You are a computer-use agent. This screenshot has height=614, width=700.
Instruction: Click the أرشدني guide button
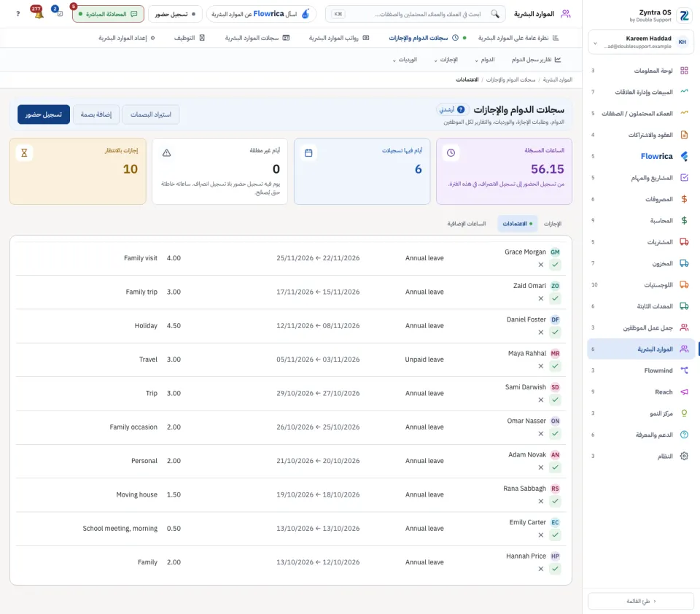(x=452, y=109)
